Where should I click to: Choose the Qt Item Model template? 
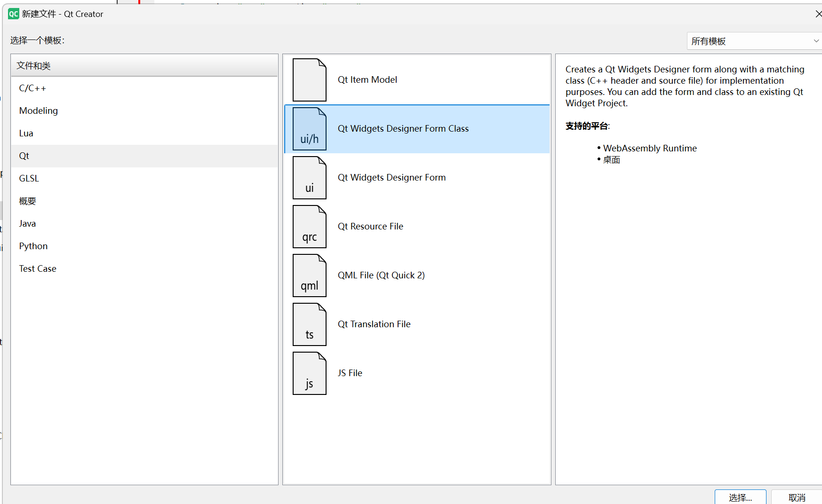click(417, 80)
